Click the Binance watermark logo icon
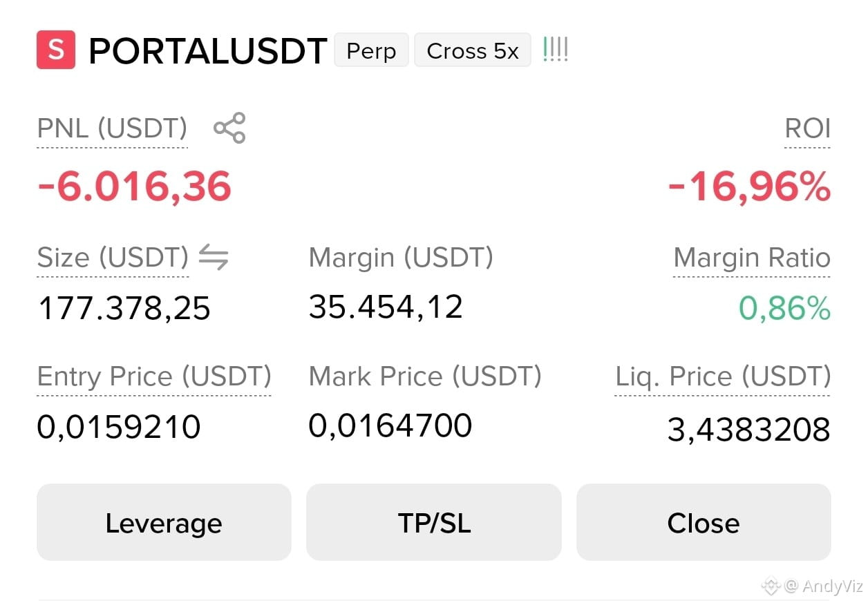 click(771, 586)
